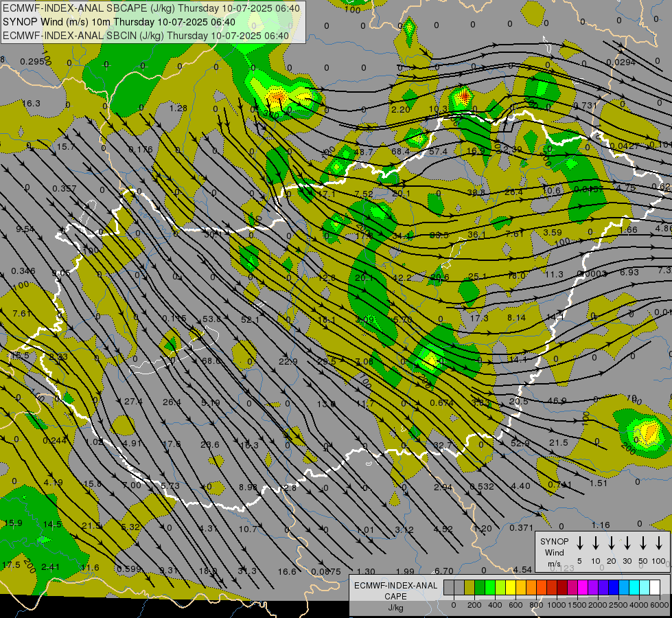
Task: Pick the pure yellow CAPE legend swatch
Action: coord(511,588)
